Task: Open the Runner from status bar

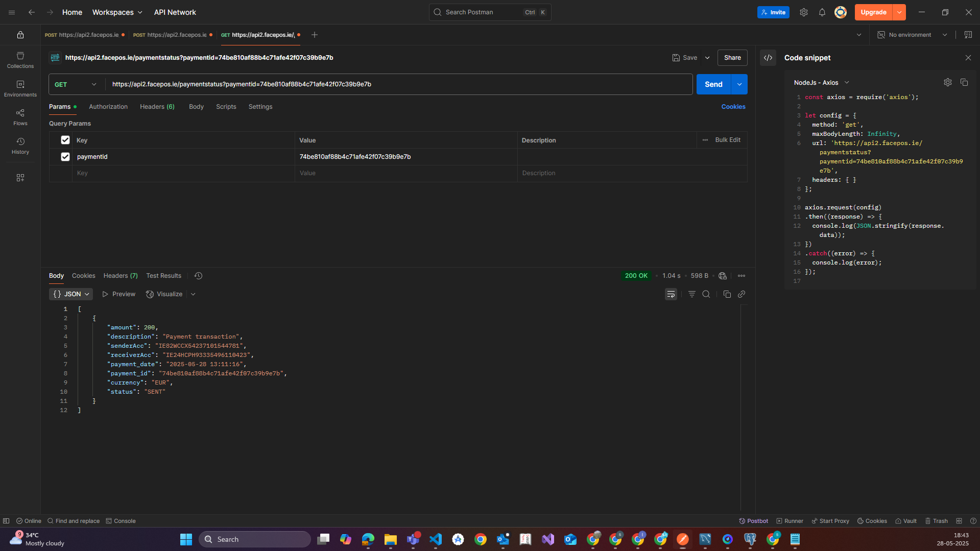Action: tap(790, 521)
